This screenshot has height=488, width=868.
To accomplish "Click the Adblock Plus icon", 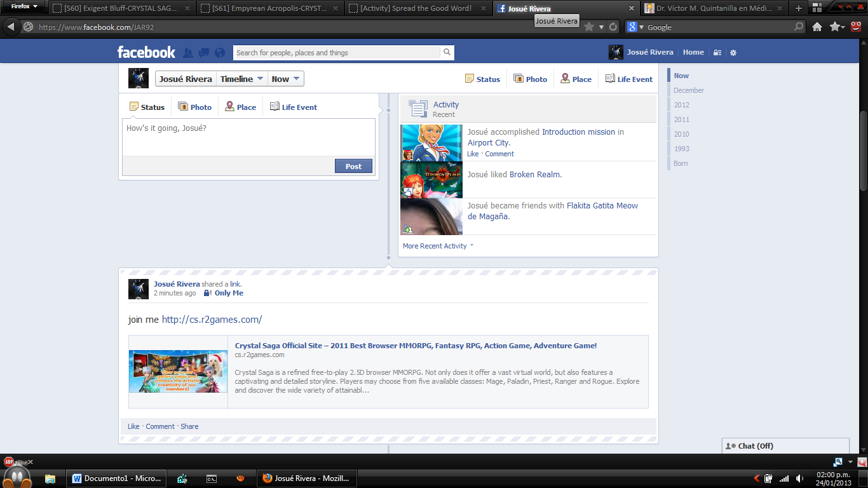I will pyautogui.click(x=10, y=462).
